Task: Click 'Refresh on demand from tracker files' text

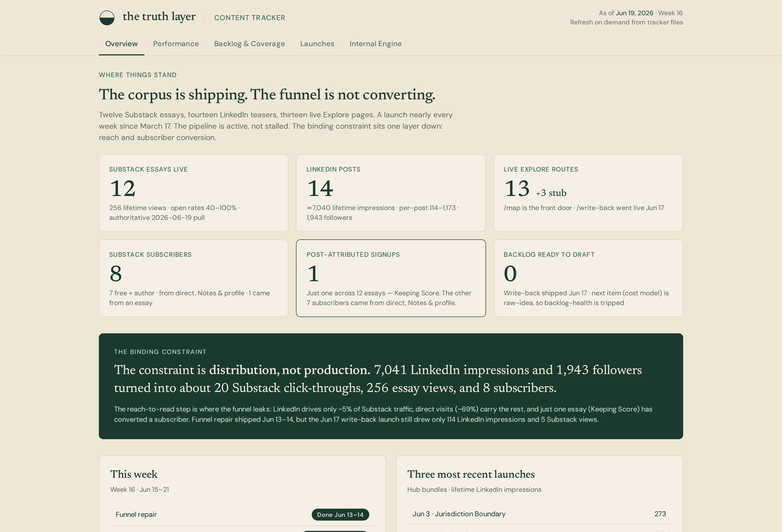Action: point(626,22)
